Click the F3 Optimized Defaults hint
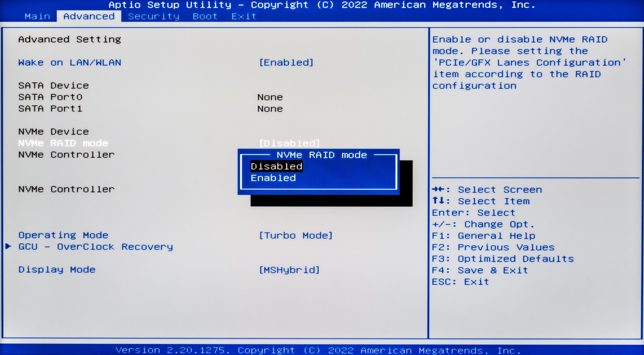The height and width of the screenshot is (355, 644). click(x=503, y=259)
